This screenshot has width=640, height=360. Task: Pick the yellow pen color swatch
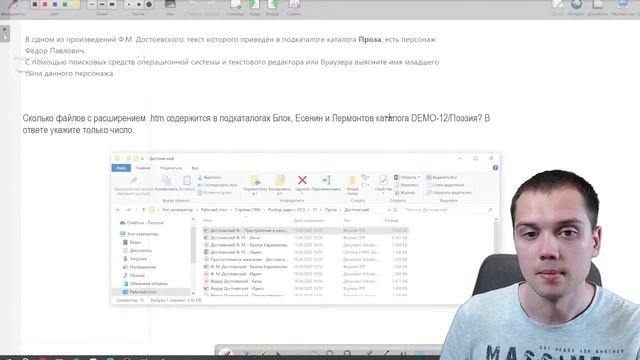click(75, 4)
